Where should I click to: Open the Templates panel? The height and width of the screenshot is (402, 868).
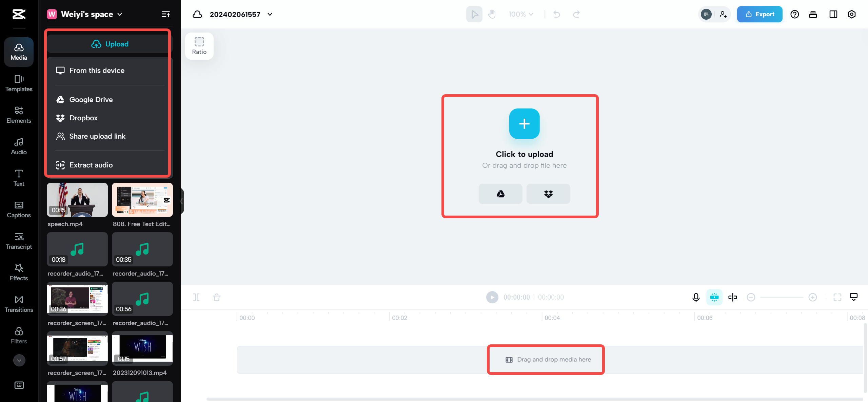point(19,83)
